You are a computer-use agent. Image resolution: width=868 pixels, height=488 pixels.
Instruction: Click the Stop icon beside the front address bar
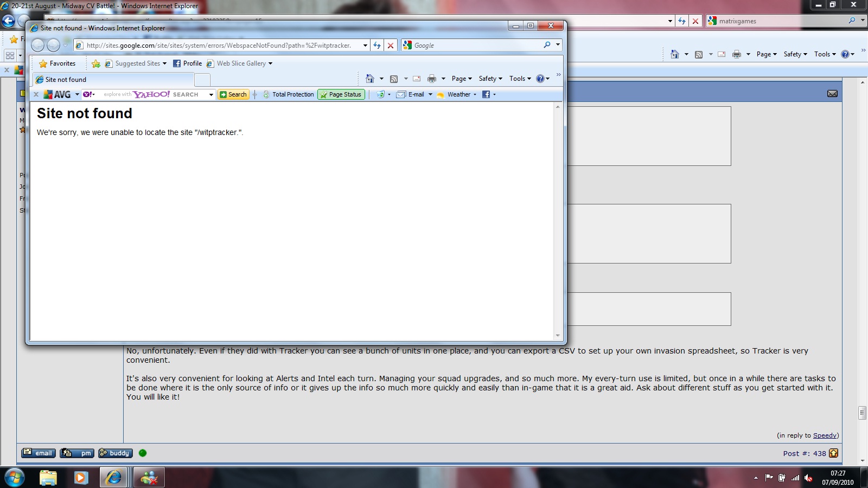click(390, 46)
